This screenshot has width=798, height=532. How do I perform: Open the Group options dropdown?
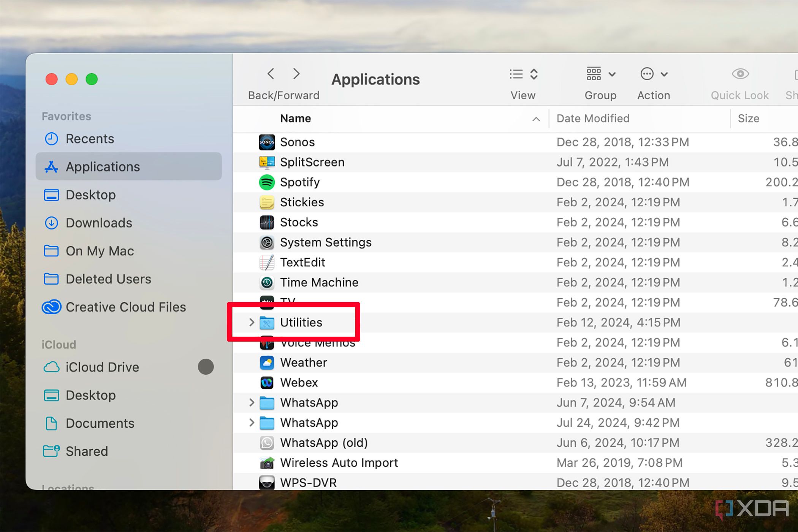point(601,74)
